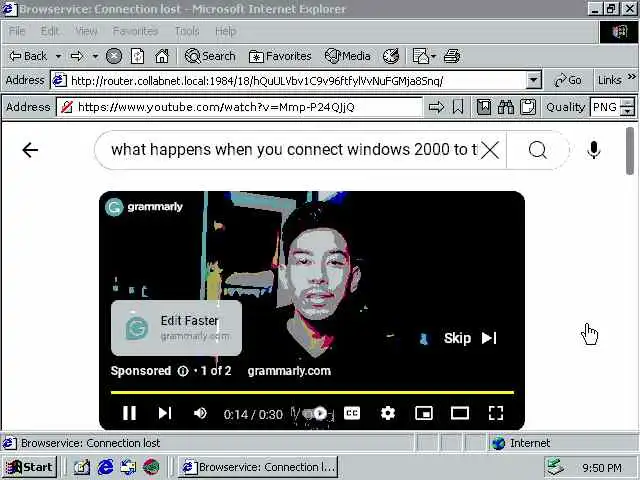
Task: Click the IE Forward arrow button
Action: pos(77,56)
